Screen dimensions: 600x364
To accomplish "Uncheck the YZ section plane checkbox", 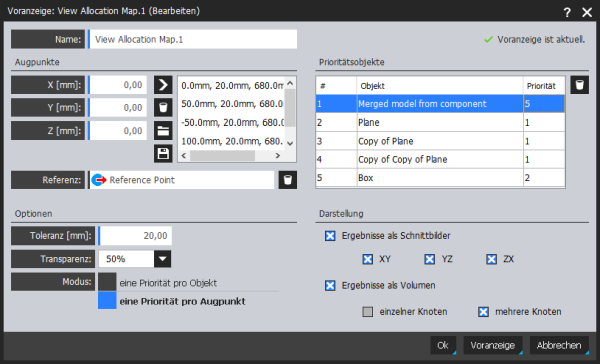I will click(x=429, y=259).
